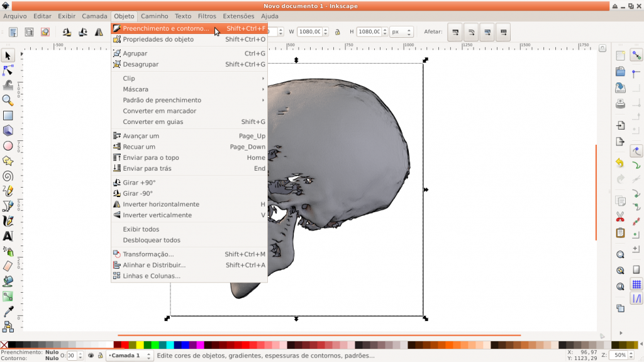This screenshot has height=362, width=644.
Task: Choose Enviar para o topo
Action: 189,157
